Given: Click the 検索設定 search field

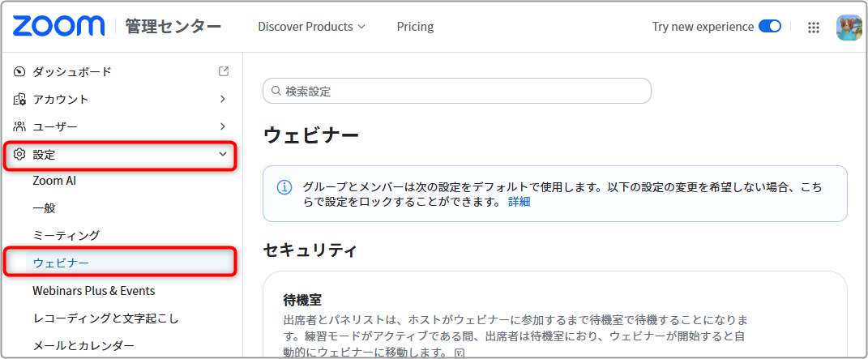Looking at the screenshot, I should [457, 91].
